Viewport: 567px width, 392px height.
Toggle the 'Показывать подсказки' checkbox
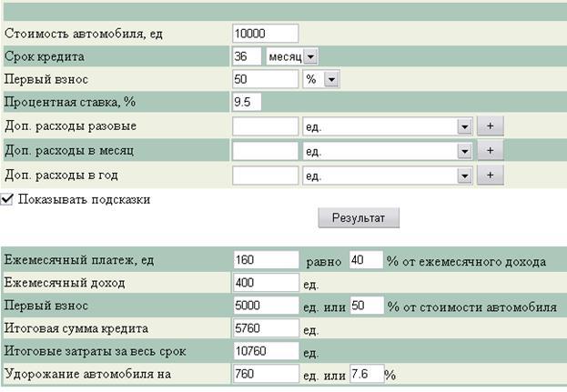[x=8, y=198]
